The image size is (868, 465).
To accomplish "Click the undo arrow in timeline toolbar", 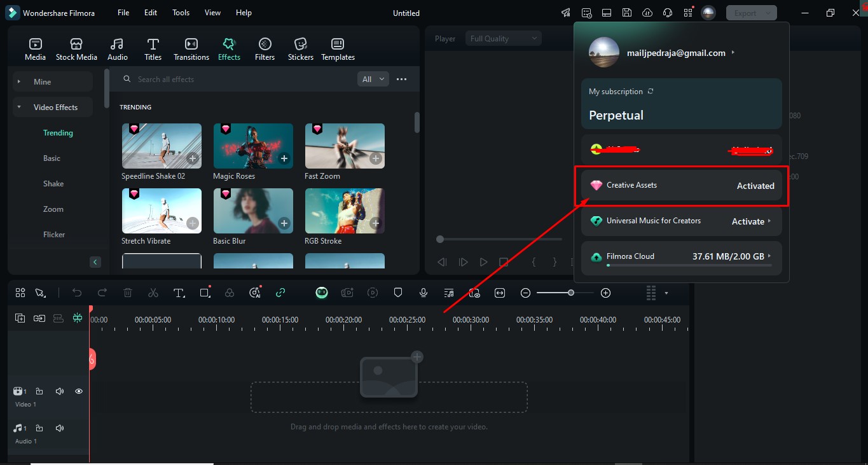I will (x=77, y=293).
